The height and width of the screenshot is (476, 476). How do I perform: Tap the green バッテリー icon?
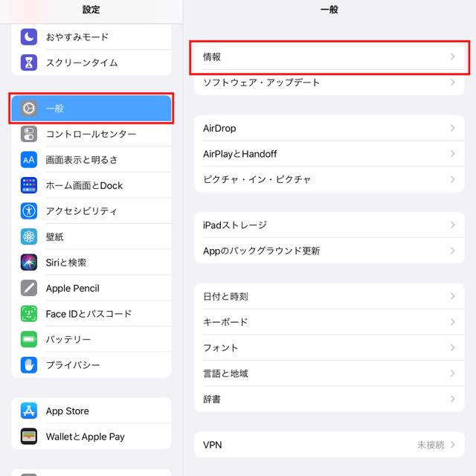(29, 339)
